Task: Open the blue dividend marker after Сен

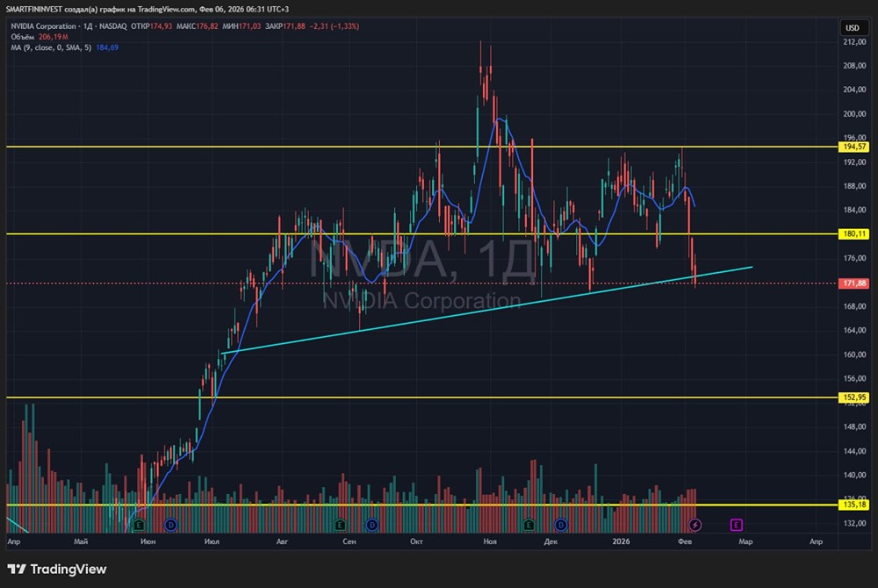Action: 371,525
